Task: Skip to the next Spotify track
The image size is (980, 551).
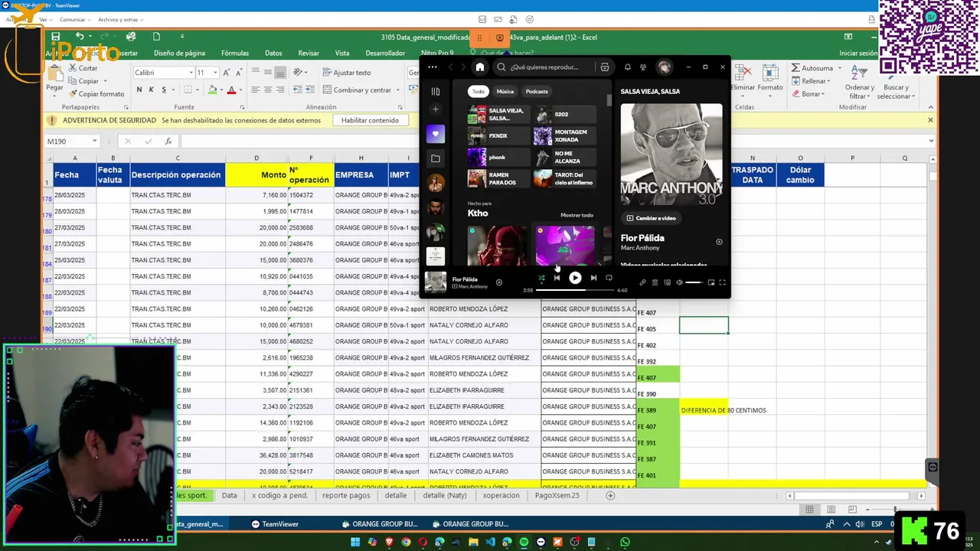Action: point(593,278)
